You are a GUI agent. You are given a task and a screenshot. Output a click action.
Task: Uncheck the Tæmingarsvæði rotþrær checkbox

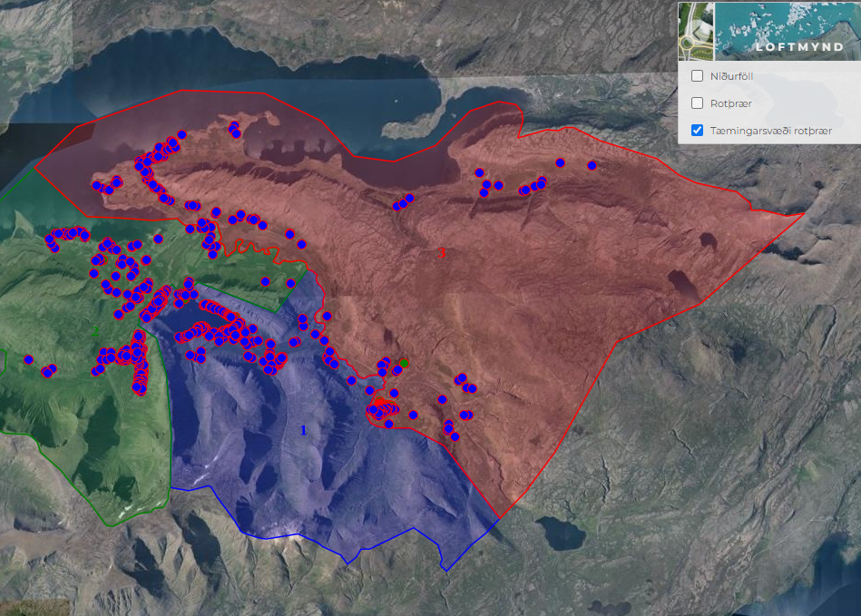coord(697,131)
